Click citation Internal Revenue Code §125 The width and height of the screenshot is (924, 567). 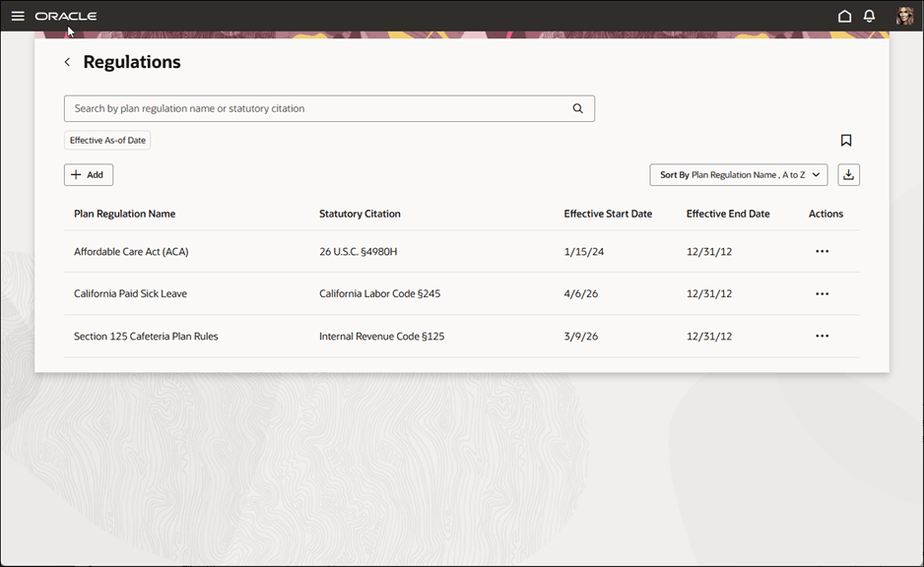pyautogui.click(x=381, y=337)
